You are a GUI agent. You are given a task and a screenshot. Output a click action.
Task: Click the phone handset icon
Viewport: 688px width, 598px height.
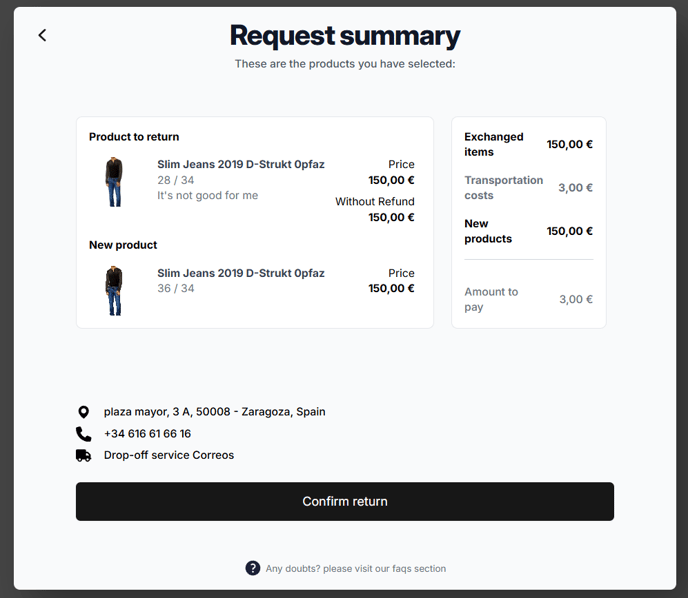pos(83,434)
